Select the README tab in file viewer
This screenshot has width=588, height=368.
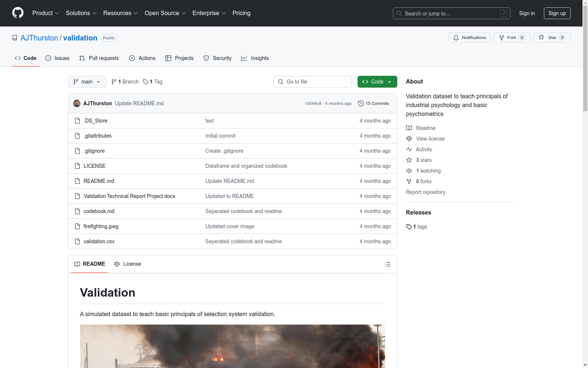coord(90,264)
